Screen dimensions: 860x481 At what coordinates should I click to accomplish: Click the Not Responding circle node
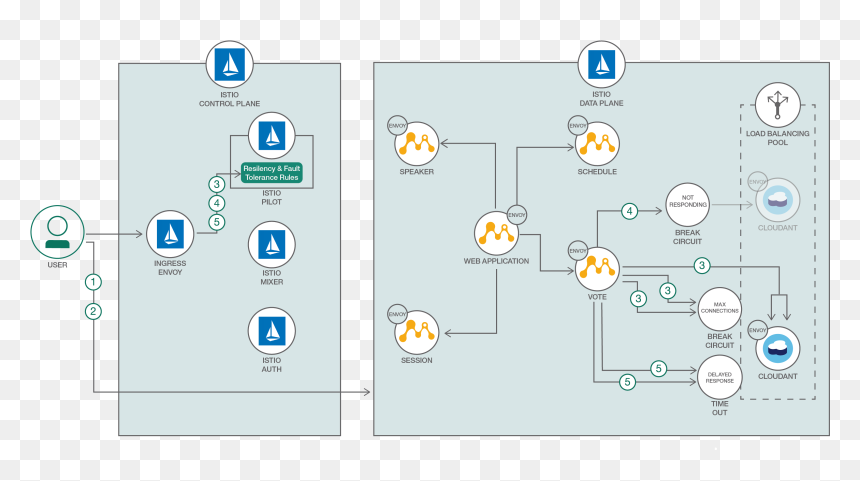[x=688, y=205]
